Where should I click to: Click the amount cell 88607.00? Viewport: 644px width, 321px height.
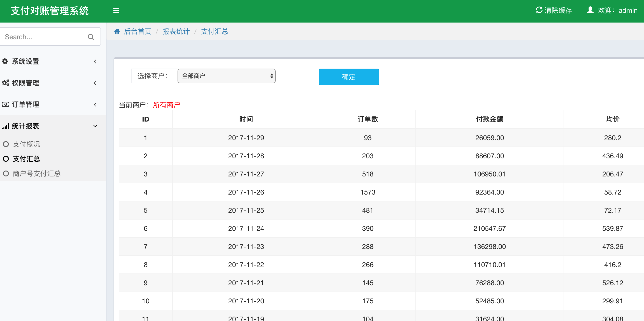(489, 156)
